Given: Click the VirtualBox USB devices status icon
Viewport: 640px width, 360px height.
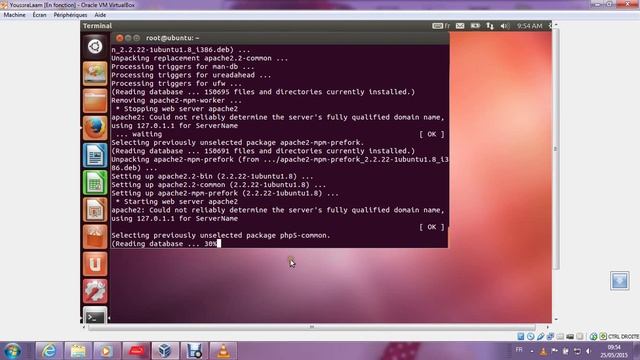Looking at the screenshot, I should click(x=540, y=336).
